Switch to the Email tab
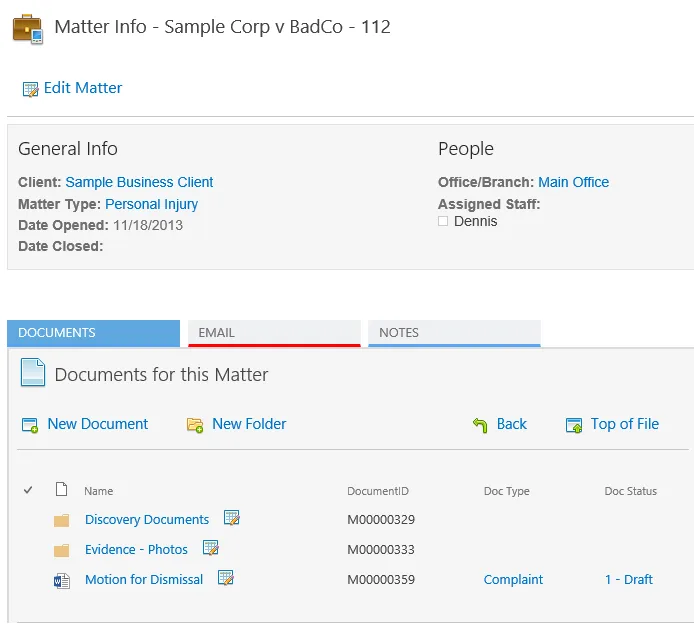The width and height of the screenshot is (694, 634). click(x=274, y=333)
